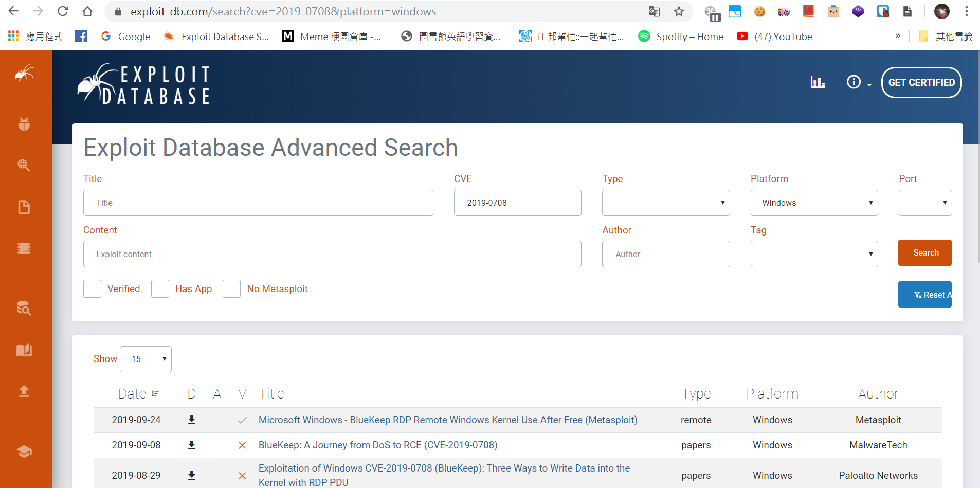
Task: Click the orange Search button
Action: [x=925, y=252]
